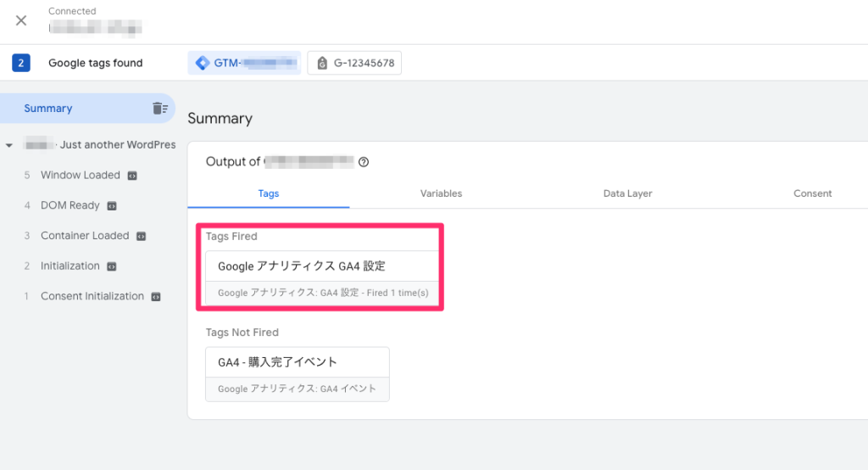Select the Window Loaded event
Screen dimensions: 868x470
point(81,175)
